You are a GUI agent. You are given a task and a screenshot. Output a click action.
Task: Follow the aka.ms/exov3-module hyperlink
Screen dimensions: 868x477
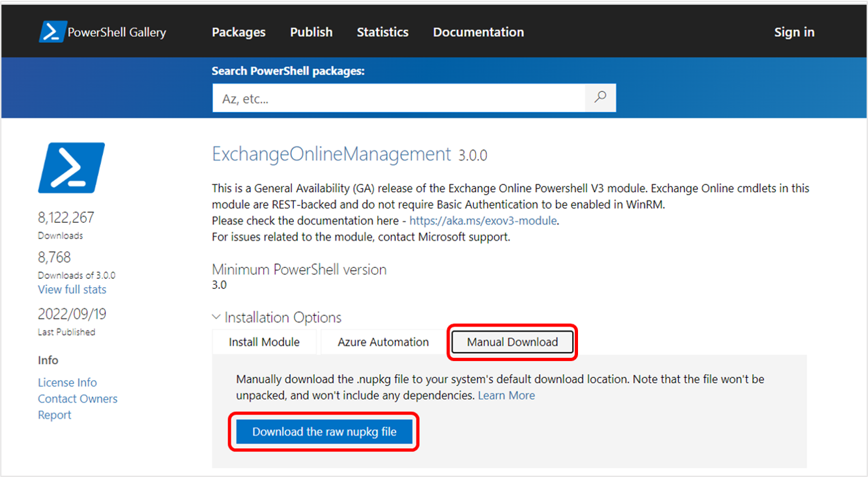click(482, 220)
